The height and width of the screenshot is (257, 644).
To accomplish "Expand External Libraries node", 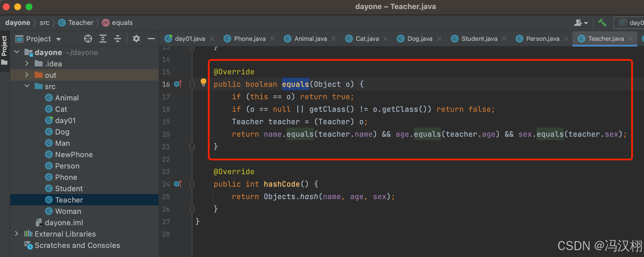I will click(x=16, y=233).
